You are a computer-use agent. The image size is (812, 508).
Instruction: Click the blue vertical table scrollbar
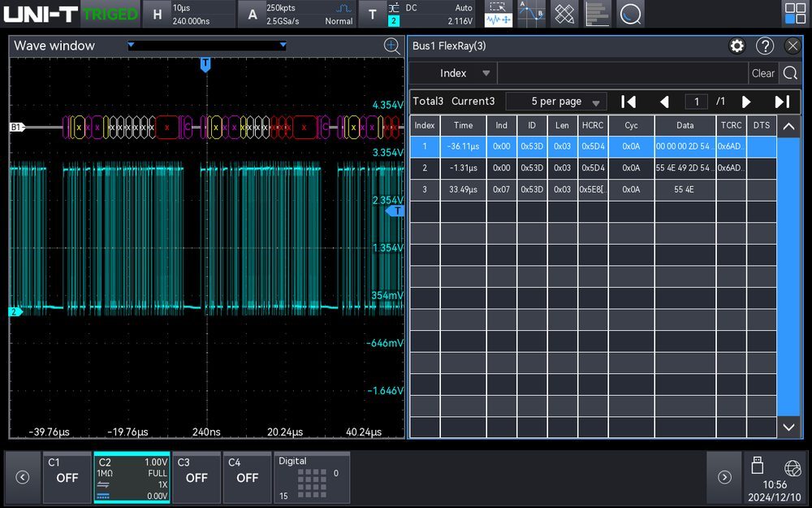point(788,277)
